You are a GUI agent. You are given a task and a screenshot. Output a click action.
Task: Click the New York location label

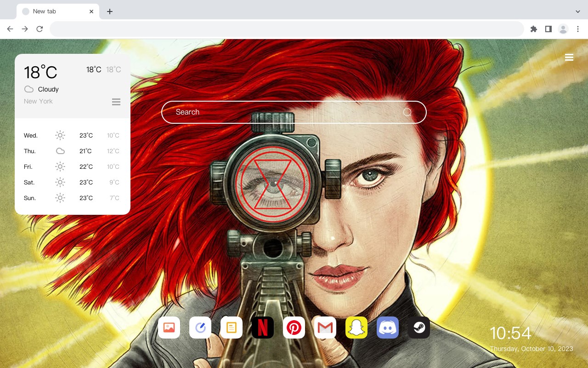[38, 101]
